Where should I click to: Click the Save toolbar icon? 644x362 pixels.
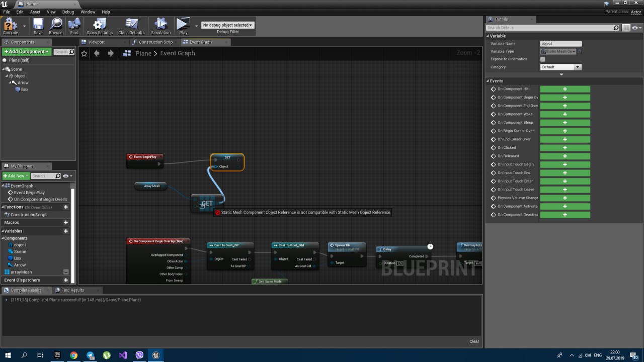click(x=38, y=26)
